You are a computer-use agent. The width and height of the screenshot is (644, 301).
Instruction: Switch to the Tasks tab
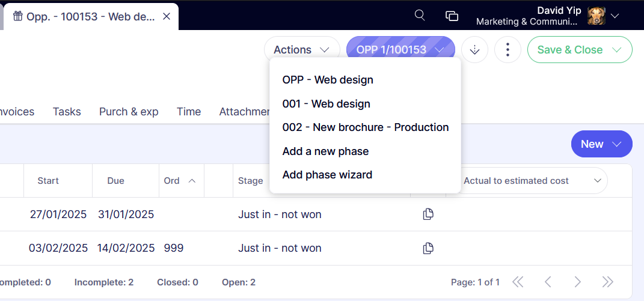[67, 112]
